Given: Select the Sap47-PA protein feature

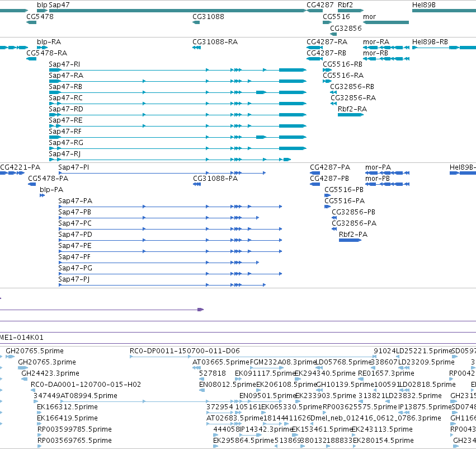Looking at the screenshot, I should click(170, 207).
